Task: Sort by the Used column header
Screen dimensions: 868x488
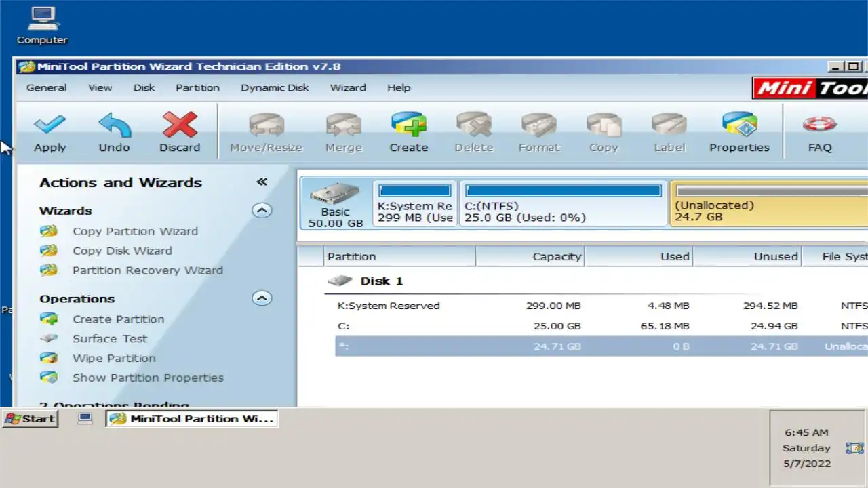Action: coord(639,256)
